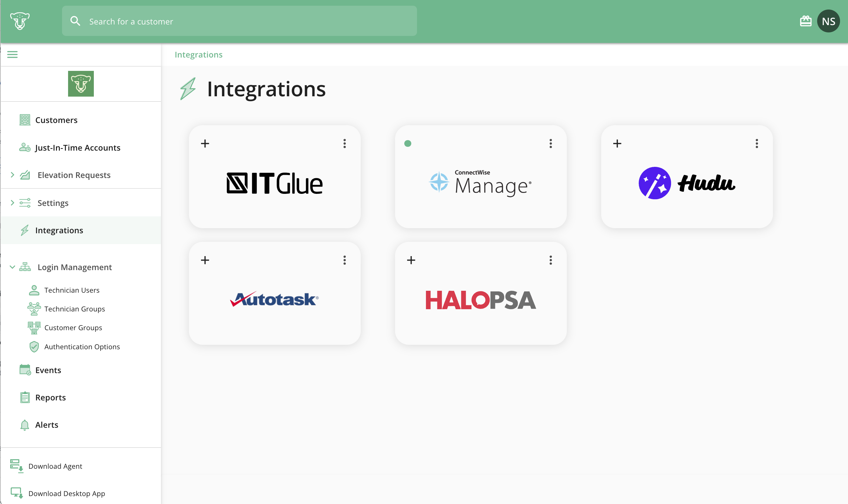The width and height of the screenshot is (848, 504).
Task: Click the Technician Users person icon
Action: click(34, 290)
